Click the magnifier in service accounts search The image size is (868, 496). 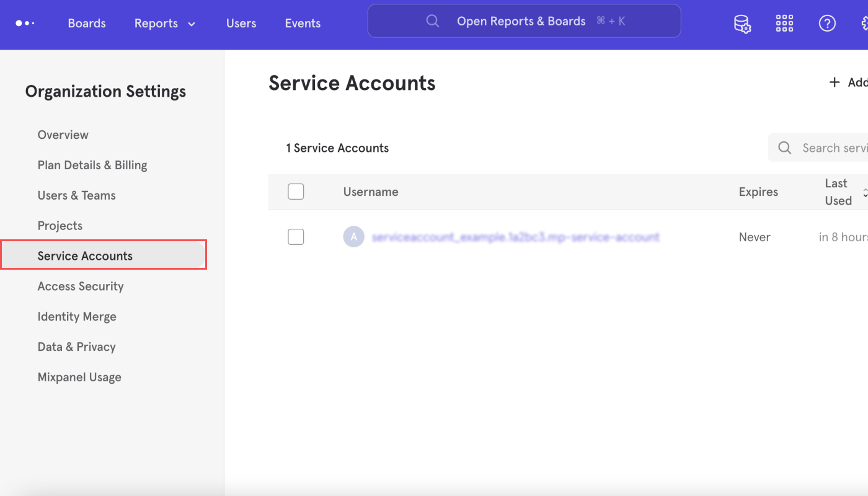(x=784, y=148)
